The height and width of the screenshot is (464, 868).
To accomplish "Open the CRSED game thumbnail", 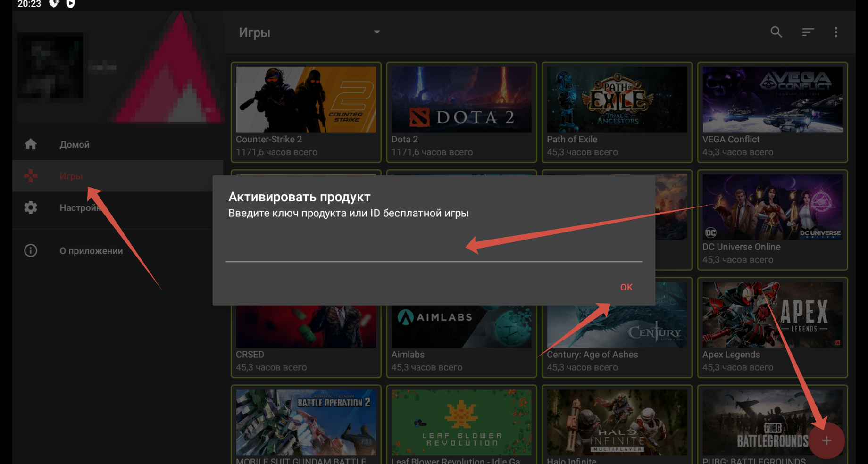I will [x=306, y=326].
